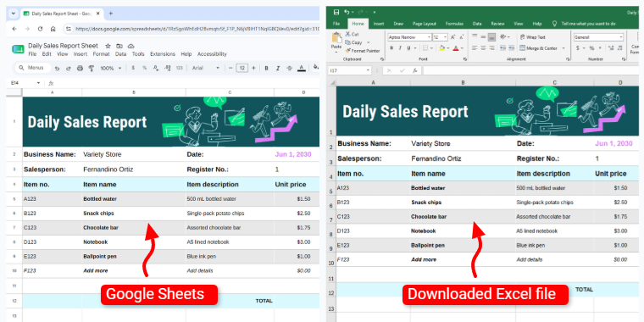The width and height of the screenshot is (644, 322).
Task: Decrease decimal places in Google Sheets toolbar
Action: [156, 68]
